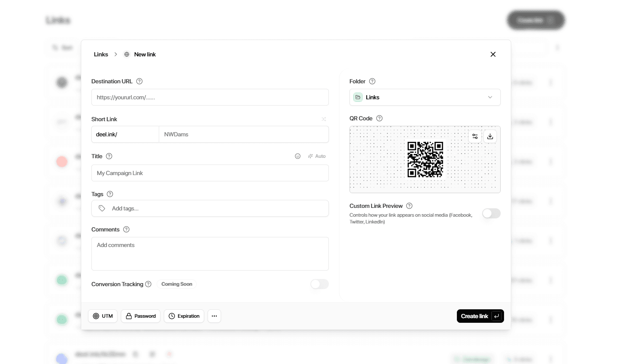Click the help icon next to Tags
Screen dimensions: 643x364
pyautogui.click(x=110, y=194)
